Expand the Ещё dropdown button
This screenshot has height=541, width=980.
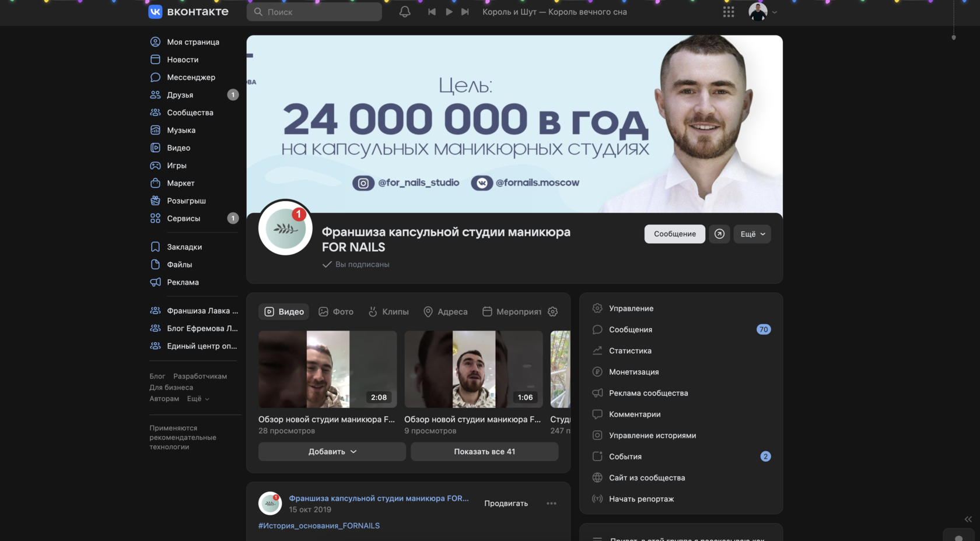(752, 234)
